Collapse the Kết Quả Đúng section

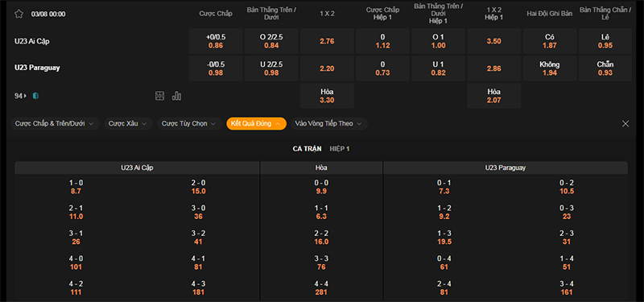256,124
